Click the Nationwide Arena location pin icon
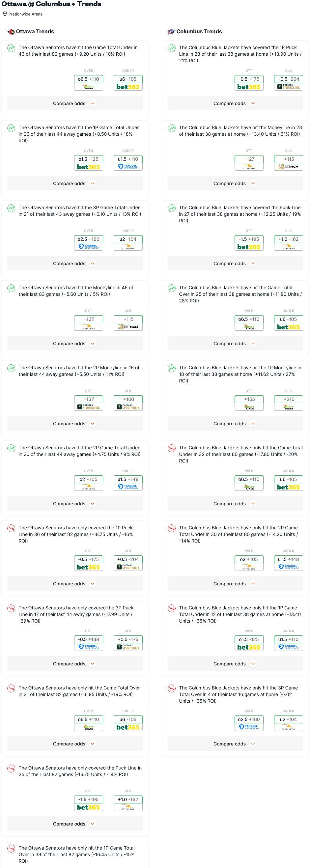The height and width of the screenshot is (868, 310). coord(5,14)
